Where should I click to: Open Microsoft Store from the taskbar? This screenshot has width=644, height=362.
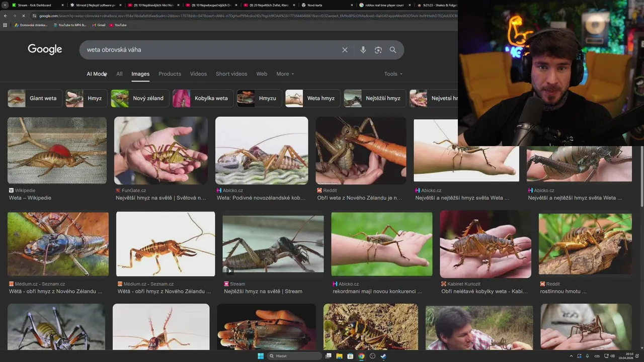(x=350, y=356)
